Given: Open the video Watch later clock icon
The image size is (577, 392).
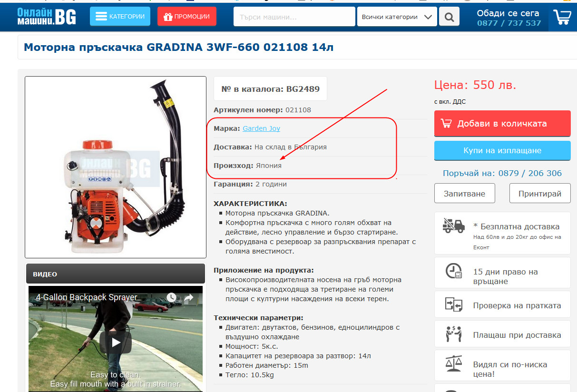Looking at the screenshot, I should point(171,298).
